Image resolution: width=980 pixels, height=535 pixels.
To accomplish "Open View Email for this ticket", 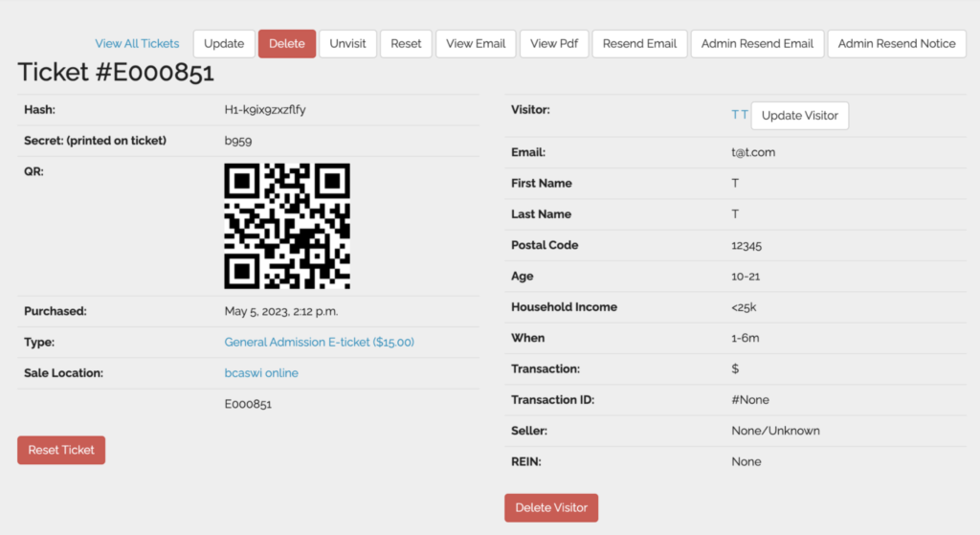I will coord(476,44).
